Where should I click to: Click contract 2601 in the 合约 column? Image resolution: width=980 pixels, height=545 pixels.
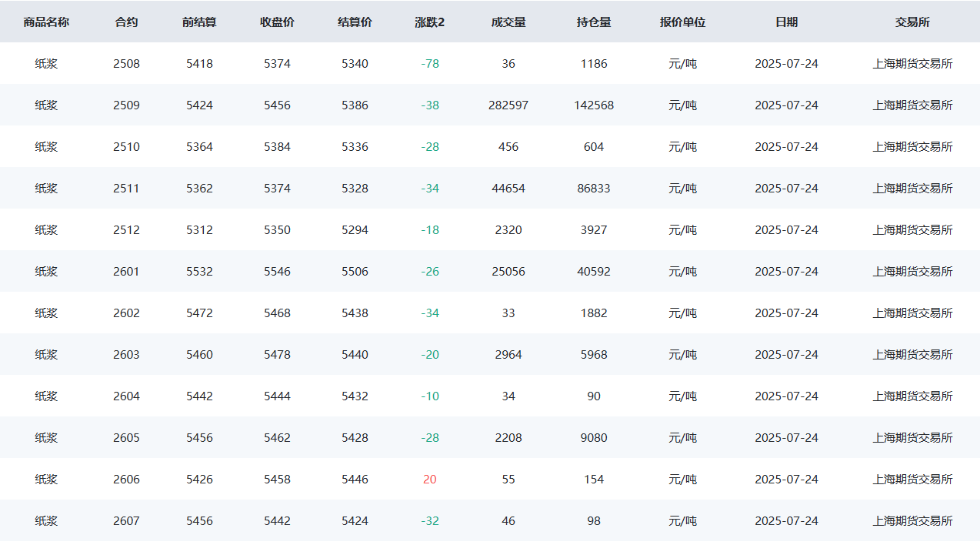[x=126, y=272]
